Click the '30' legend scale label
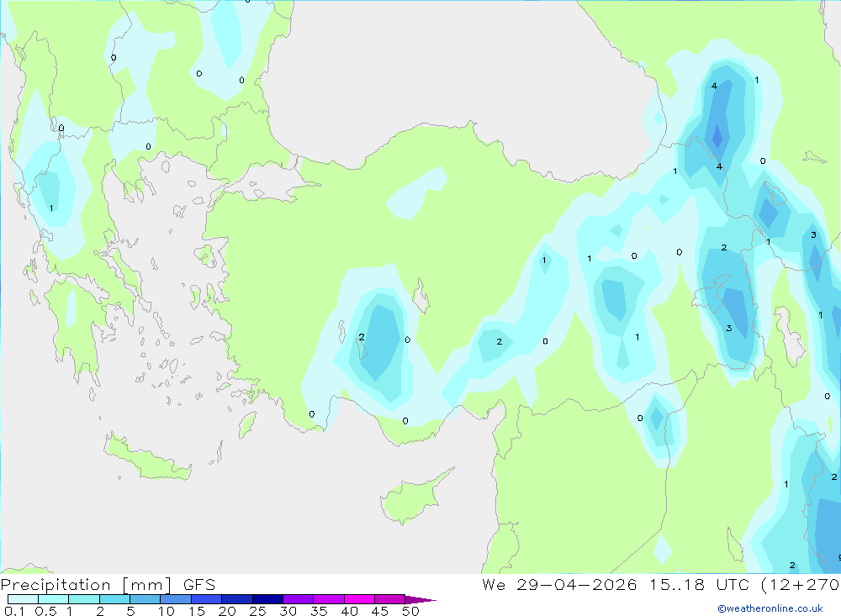Viewport: 841px width, 616px height. pos(288,611)
